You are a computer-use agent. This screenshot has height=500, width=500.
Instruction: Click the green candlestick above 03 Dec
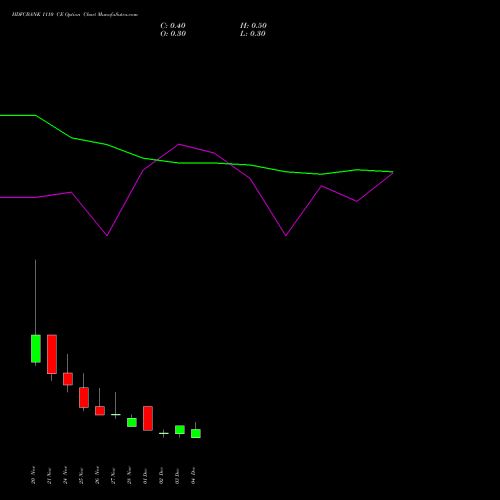(180, 430)
